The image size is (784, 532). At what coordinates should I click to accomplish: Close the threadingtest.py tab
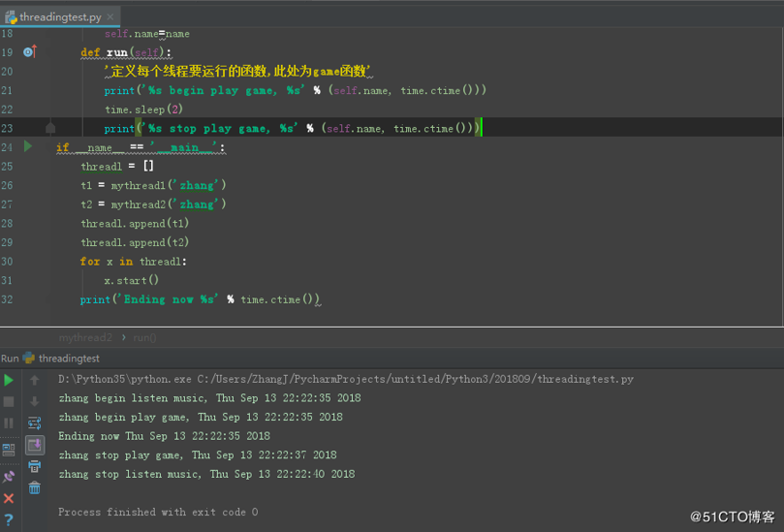111,16
